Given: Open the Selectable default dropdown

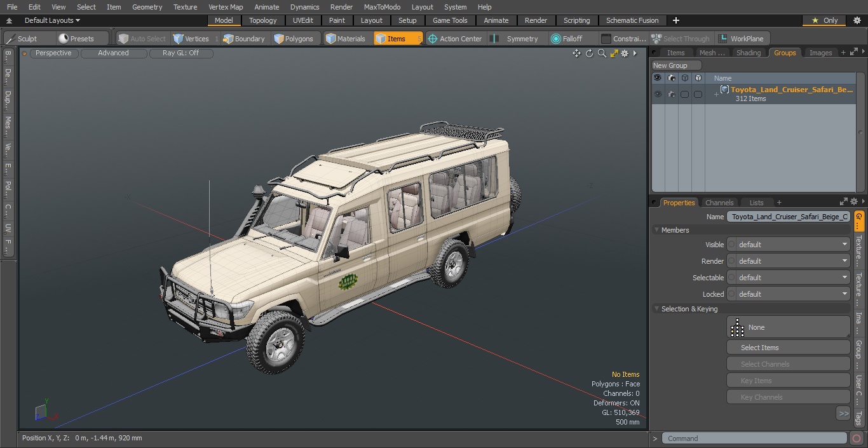Looking at the screenshot, I should [788, 278].
